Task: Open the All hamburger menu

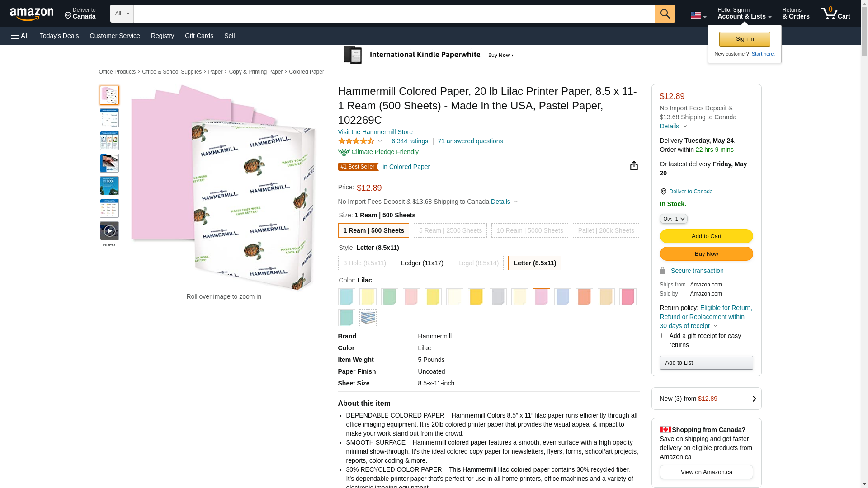Action: point(20,36)
